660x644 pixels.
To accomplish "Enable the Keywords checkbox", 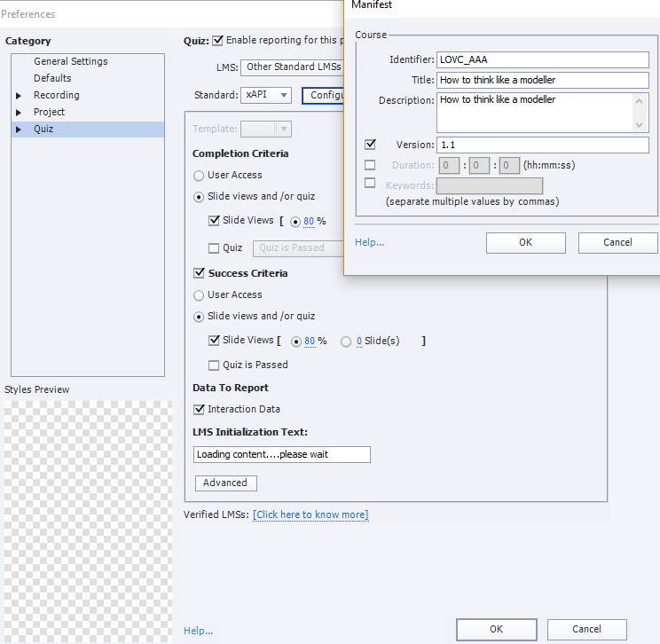I will pos(370,184).
